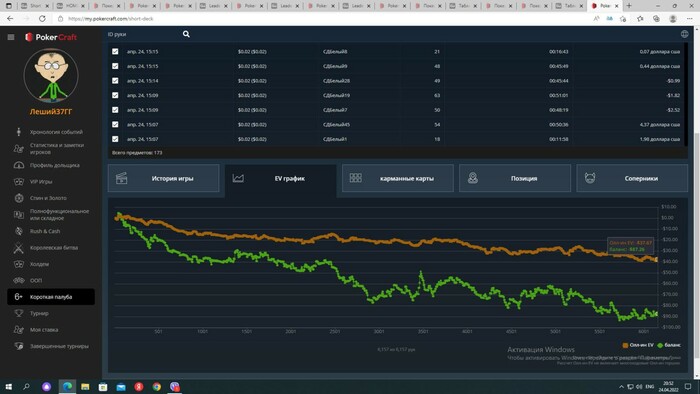The width and height of the screenshot is (700, 394).
Task: Click the Короткая палуба 6+ icon
Action: (x=18, y=297)
